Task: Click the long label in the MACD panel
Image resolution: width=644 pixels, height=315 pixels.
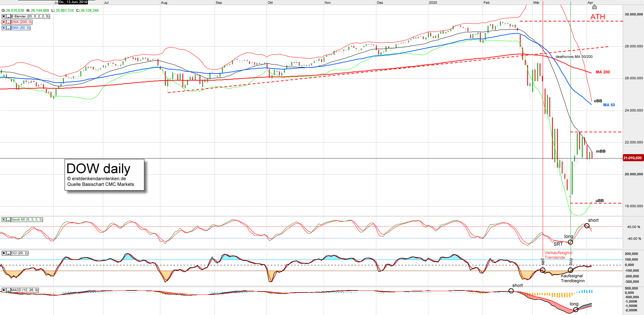Action: click(574, 304)
